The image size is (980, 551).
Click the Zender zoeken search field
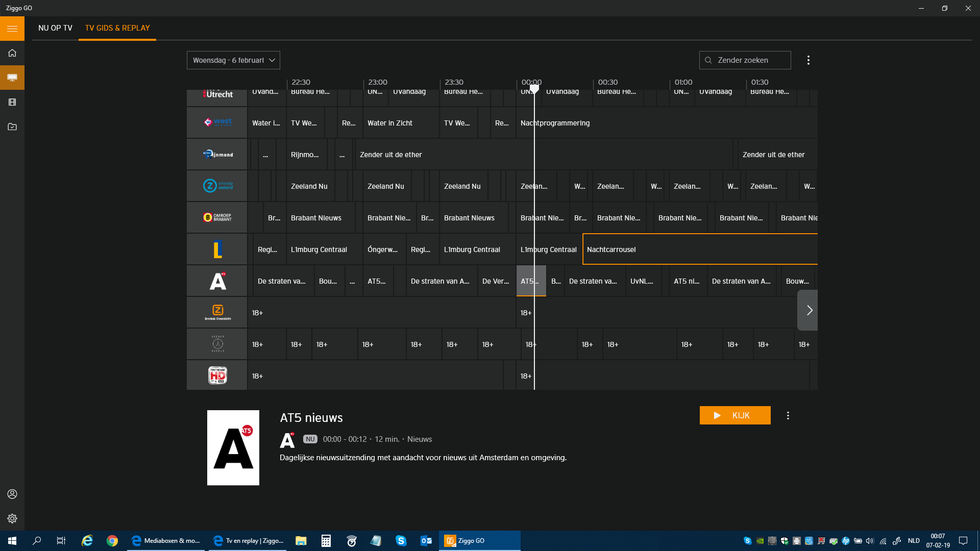[745, 60]
